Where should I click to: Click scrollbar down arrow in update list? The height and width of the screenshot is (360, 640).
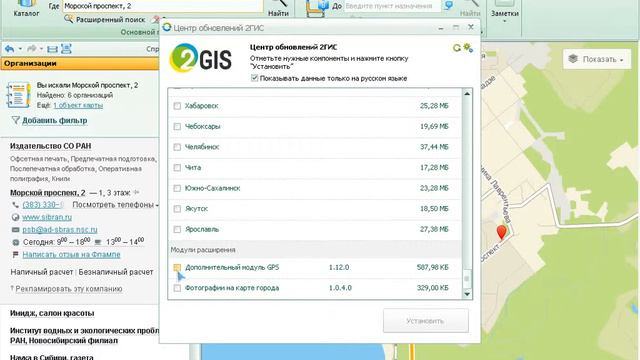467,294
